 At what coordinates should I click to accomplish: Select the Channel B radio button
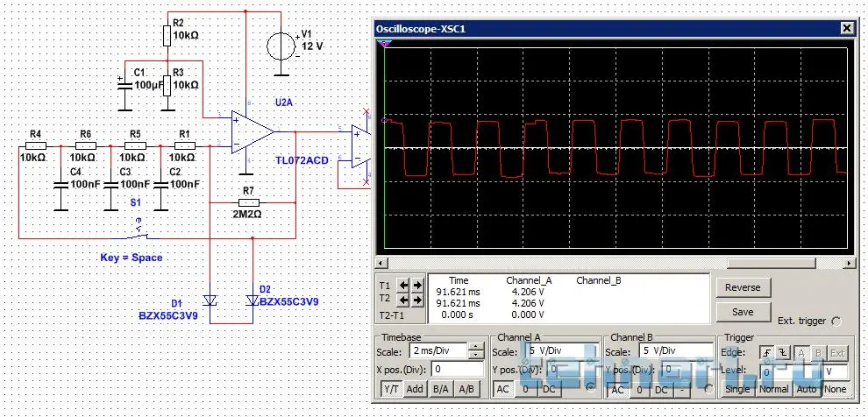709,389
